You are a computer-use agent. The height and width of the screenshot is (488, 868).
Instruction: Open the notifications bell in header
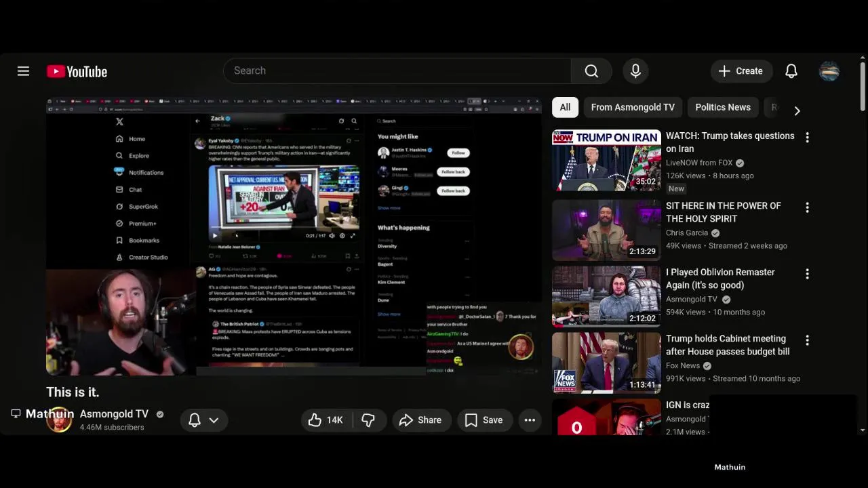coord(791,71)
